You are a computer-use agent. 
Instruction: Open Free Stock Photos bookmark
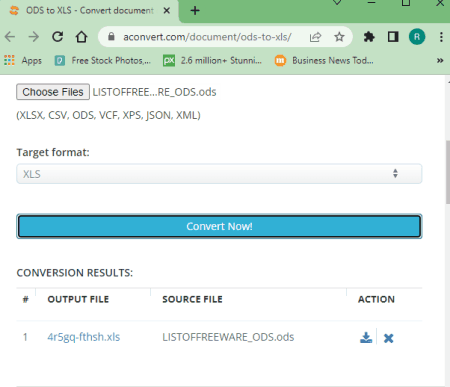(x=102, y=61)
